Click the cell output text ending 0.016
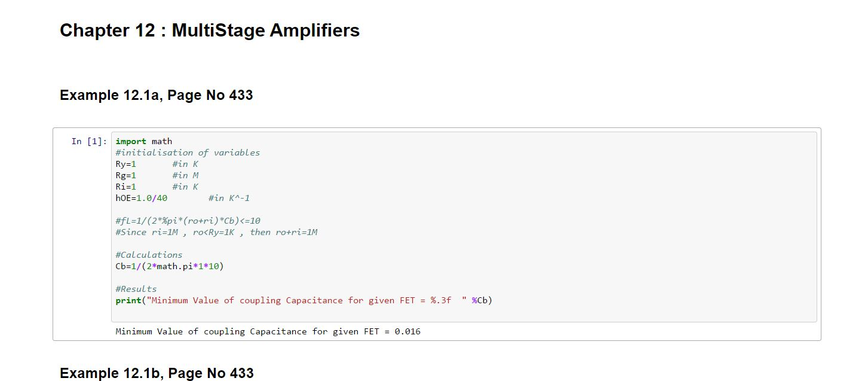 coord(268,331)
